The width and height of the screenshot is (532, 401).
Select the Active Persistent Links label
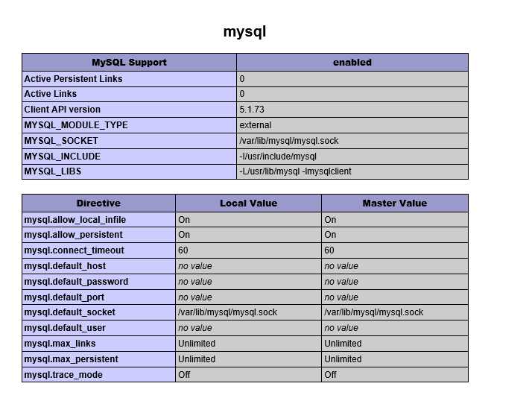click(73, 78)
